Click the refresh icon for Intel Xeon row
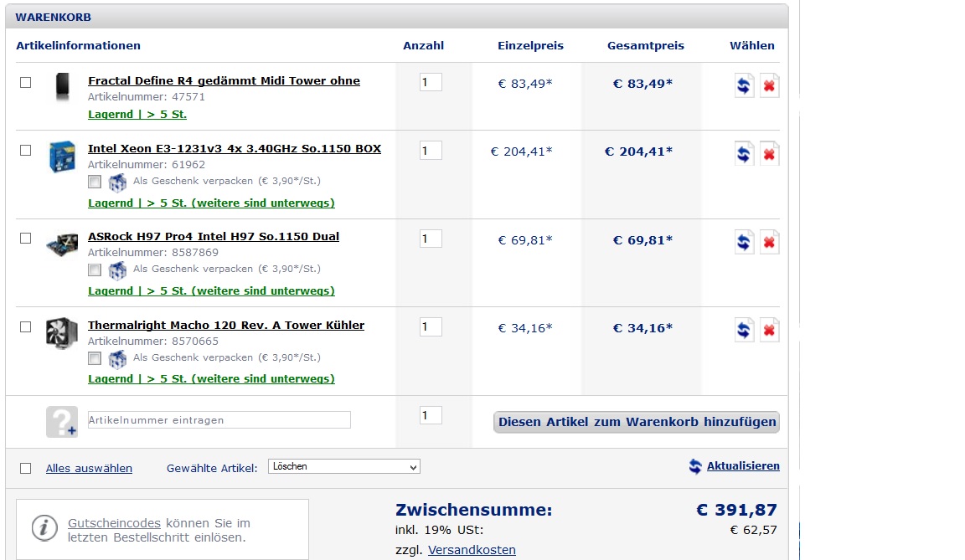The height and width of the screenshot is (560, 965). pos(744,153)
